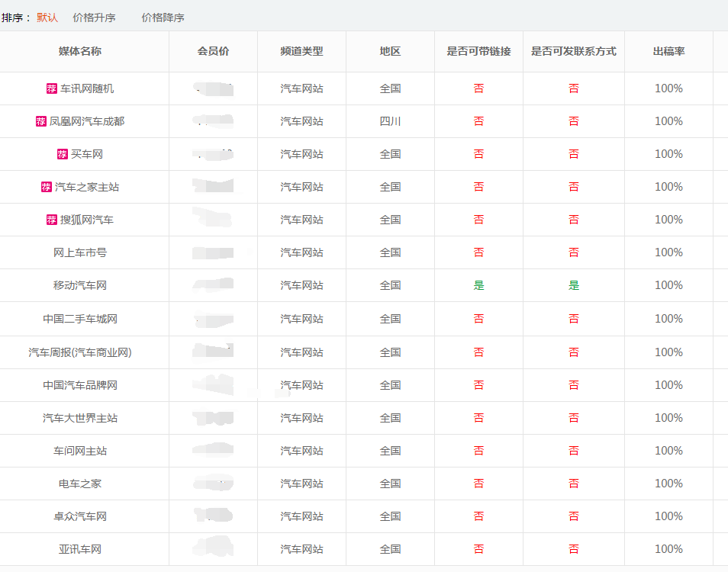Select 汽车大世界主站 in the list
This screenshot has height=572, width=728.
[80, 418]
